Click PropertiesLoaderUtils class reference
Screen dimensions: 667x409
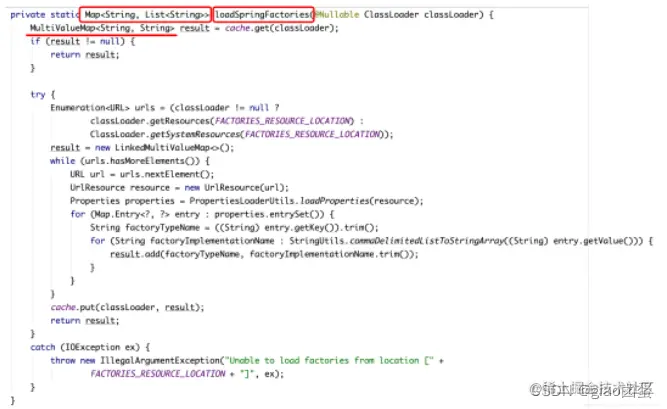[x=242, y=201]
